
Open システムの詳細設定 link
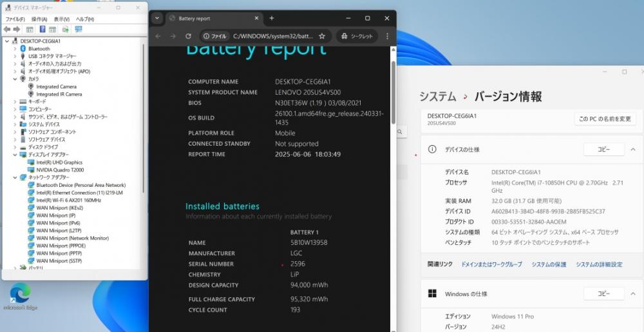[x=599, y=264]
